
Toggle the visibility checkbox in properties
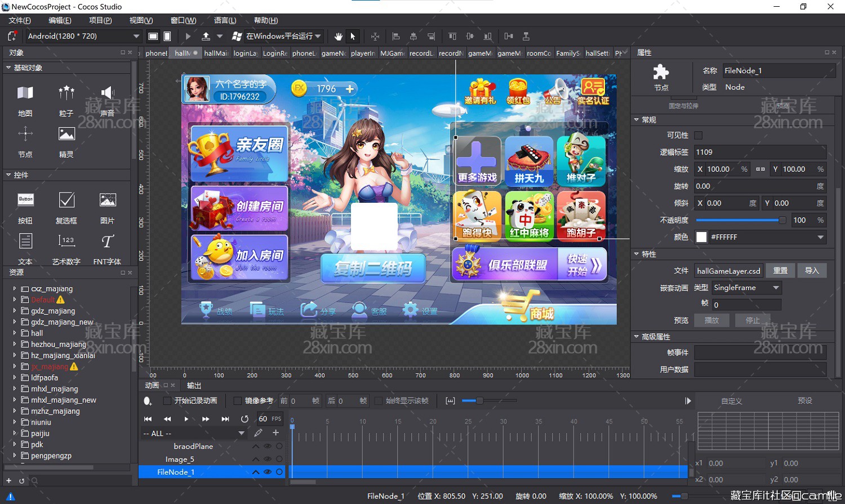pyautogui.click(x=699, y=135)
